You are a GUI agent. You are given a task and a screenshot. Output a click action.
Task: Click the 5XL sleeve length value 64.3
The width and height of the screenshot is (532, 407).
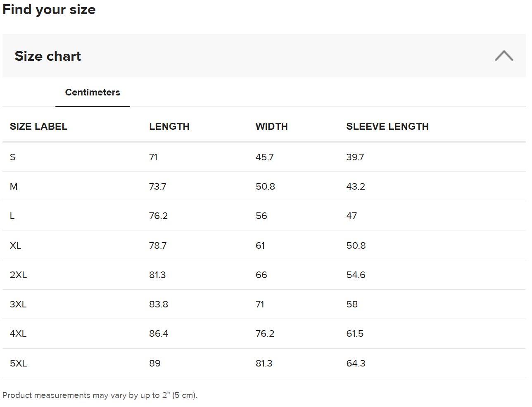(356, 364)
